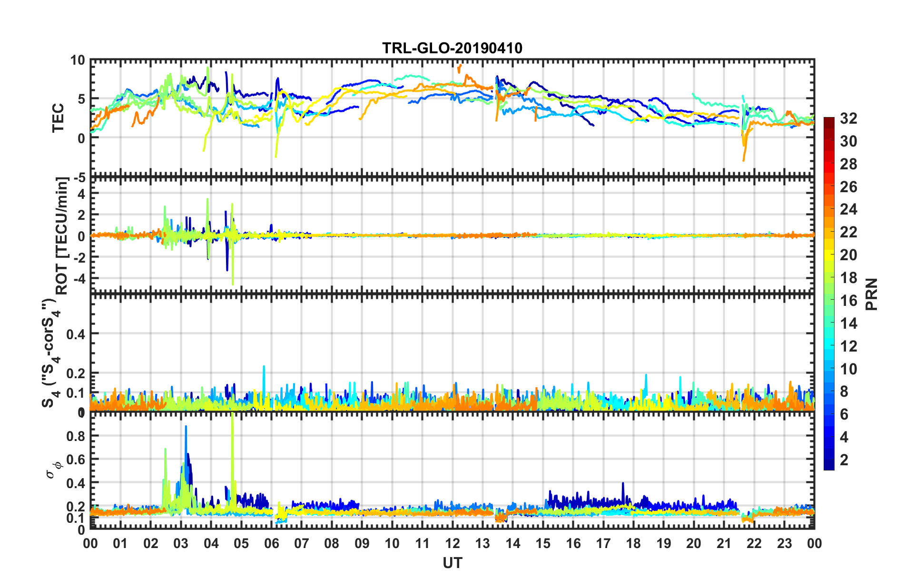This screenshot has height=588, width=905.
Task: Click x-axis hour label 17
Action: (603, 543)
